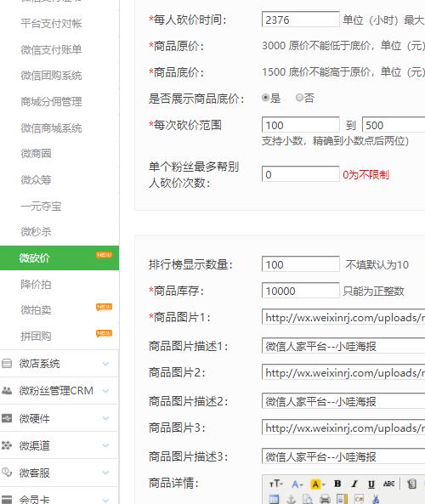Click the page preview icon in editor

click(x=308, y=499)
